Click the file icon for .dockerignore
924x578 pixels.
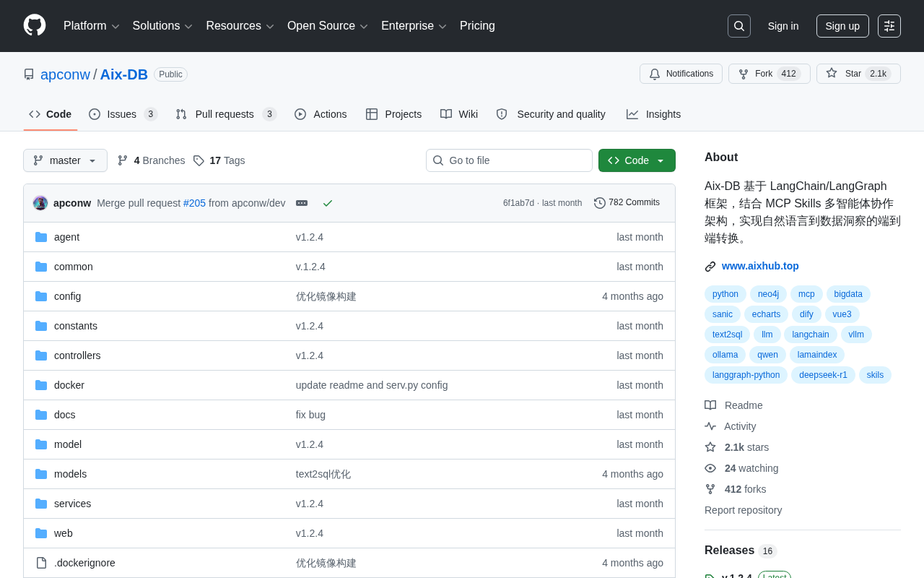click(x=41, y=563)
